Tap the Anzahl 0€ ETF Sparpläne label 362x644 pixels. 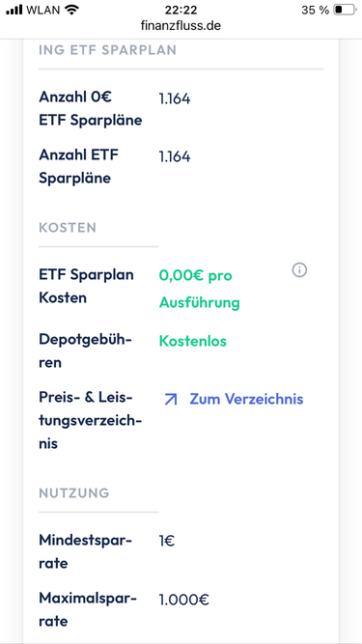[91, 109]
